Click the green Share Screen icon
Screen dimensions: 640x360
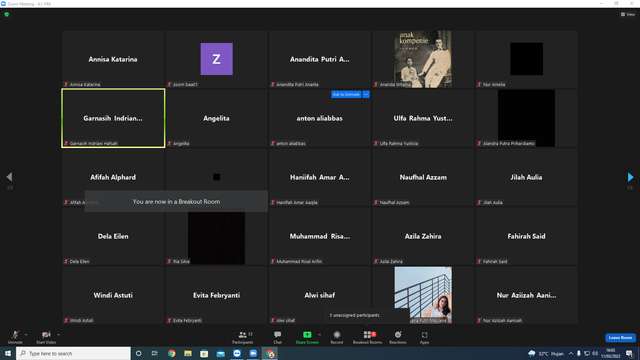[x=307, y=335]
